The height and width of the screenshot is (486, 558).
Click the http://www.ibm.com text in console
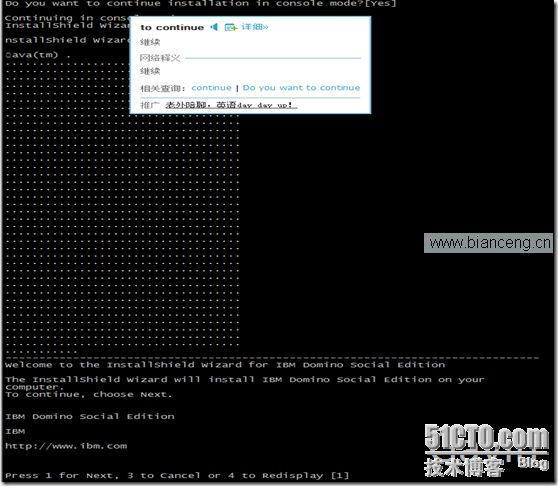pyautogui.click(x=66, y=446)
